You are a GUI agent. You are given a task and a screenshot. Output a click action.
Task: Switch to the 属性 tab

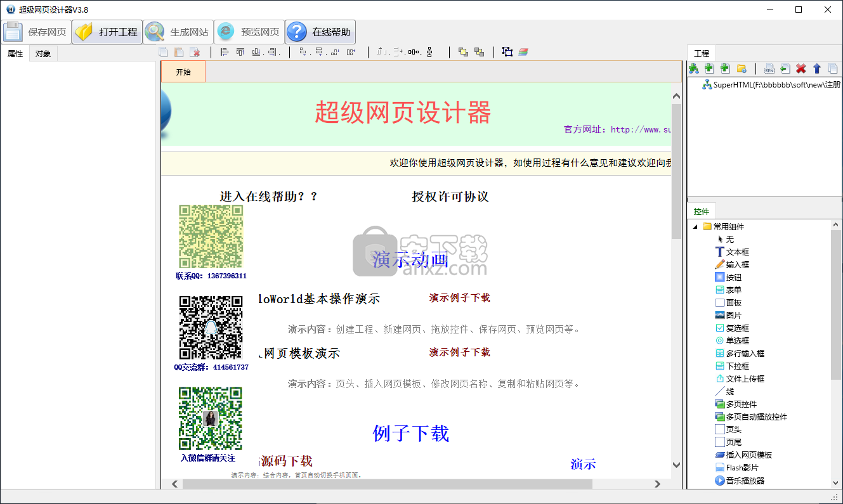click(x=15, y=54)
